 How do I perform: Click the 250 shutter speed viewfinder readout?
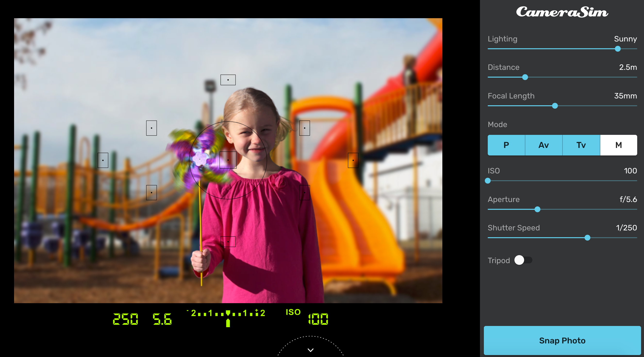[x=125, y=319]
